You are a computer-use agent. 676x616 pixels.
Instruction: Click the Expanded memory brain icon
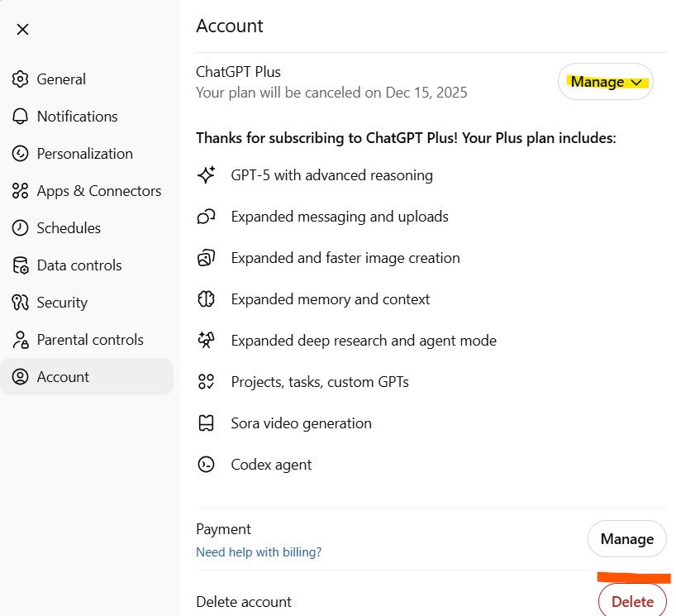[x=206, y=299]
